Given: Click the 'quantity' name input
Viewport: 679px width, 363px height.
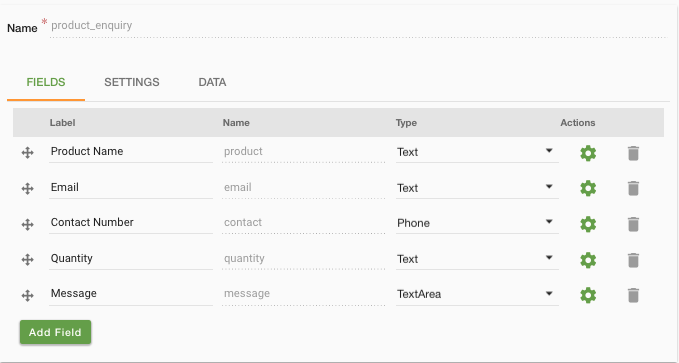Looking at the screenshot, I should (x=304, y=259).
